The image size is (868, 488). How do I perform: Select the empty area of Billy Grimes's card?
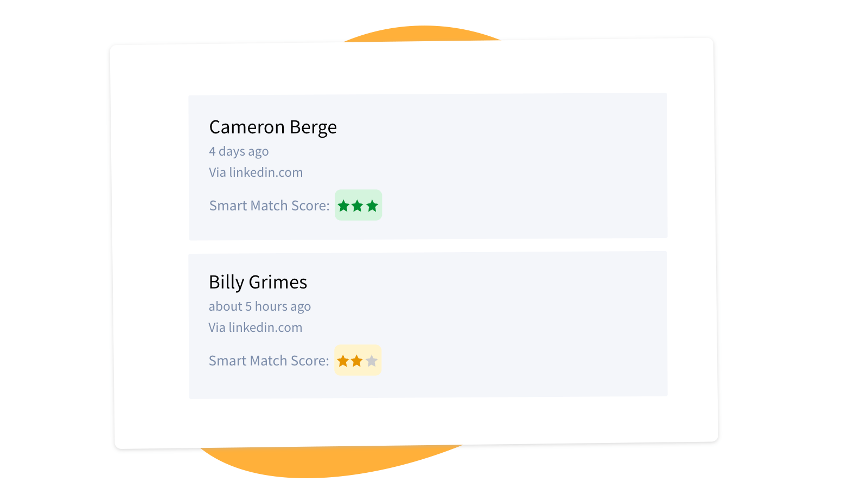(515, 325)
